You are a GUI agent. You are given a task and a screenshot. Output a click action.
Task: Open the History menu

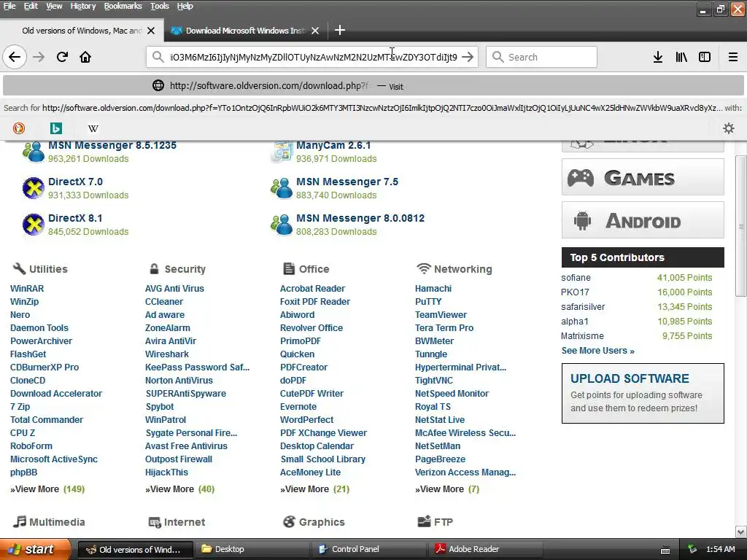(x=83, y=6)
